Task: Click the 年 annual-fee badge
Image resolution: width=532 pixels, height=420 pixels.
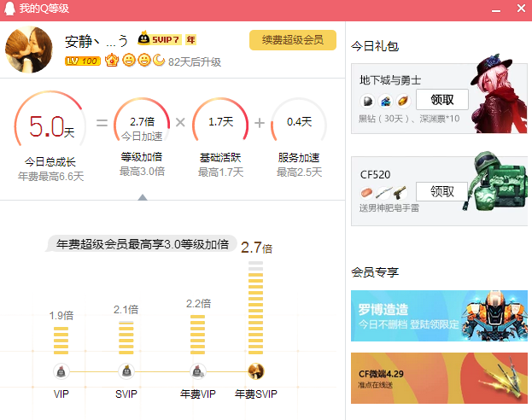Action: coord(190,39)
